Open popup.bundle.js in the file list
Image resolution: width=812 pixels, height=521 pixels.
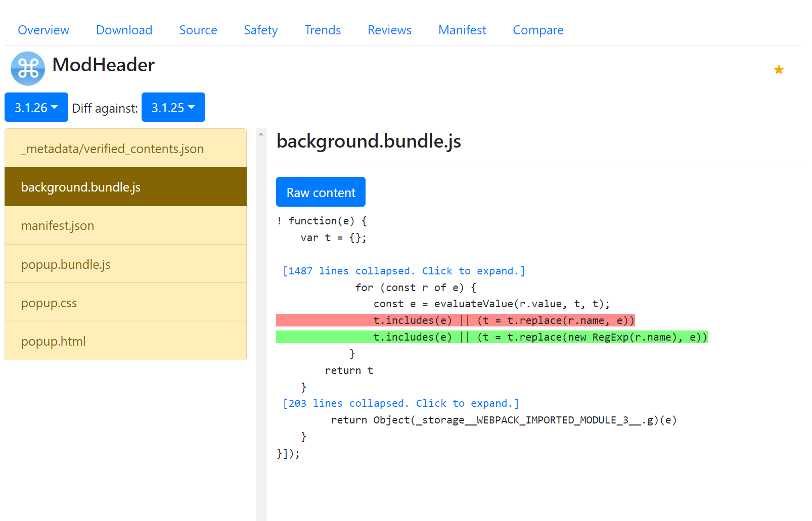[x=125, y=264]
